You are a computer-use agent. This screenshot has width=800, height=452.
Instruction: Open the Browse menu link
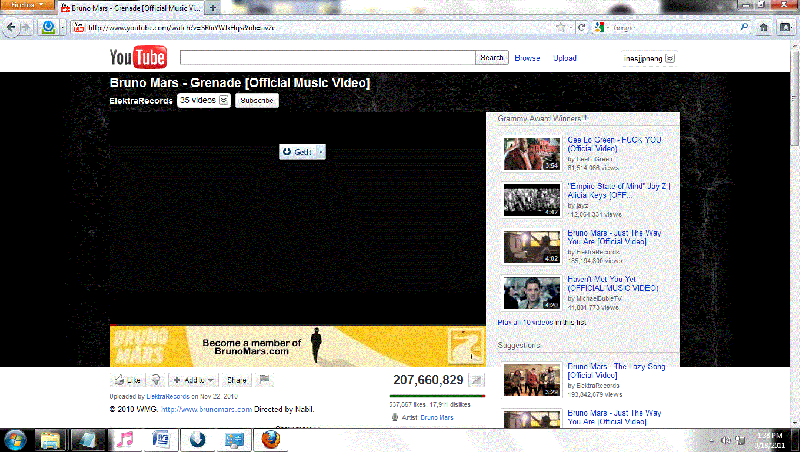527,58
